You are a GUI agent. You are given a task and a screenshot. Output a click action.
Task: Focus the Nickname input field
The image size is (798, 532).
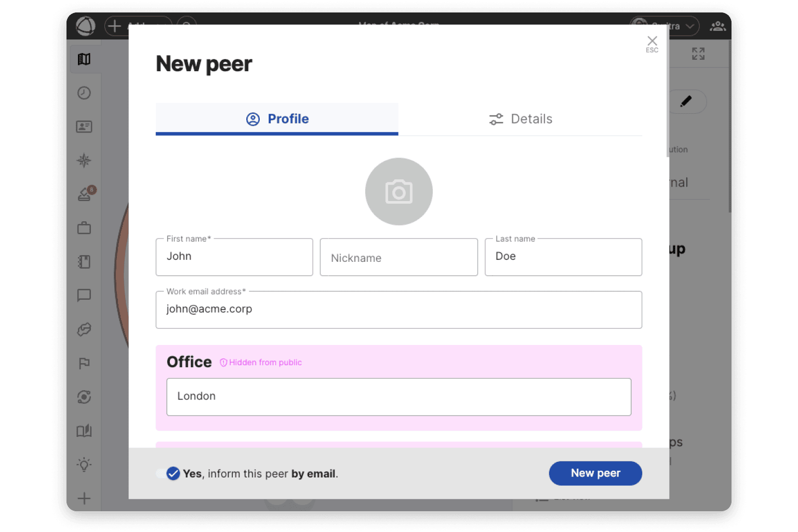click(x=398, y=258)
